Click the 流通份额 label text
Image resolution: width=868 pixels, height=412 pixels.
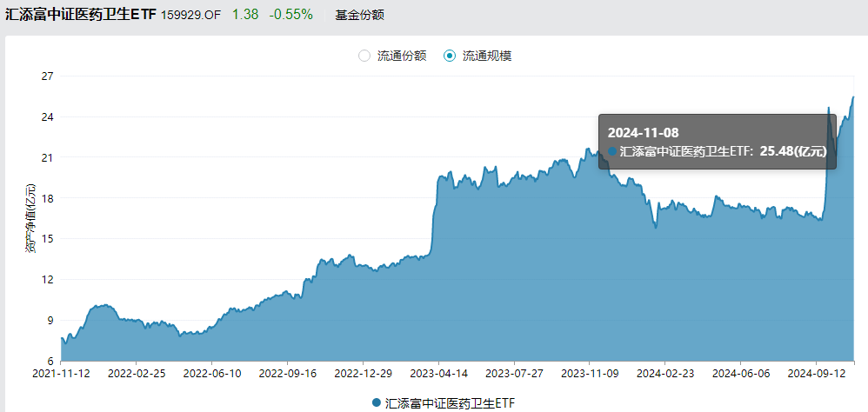pos(402,56)
